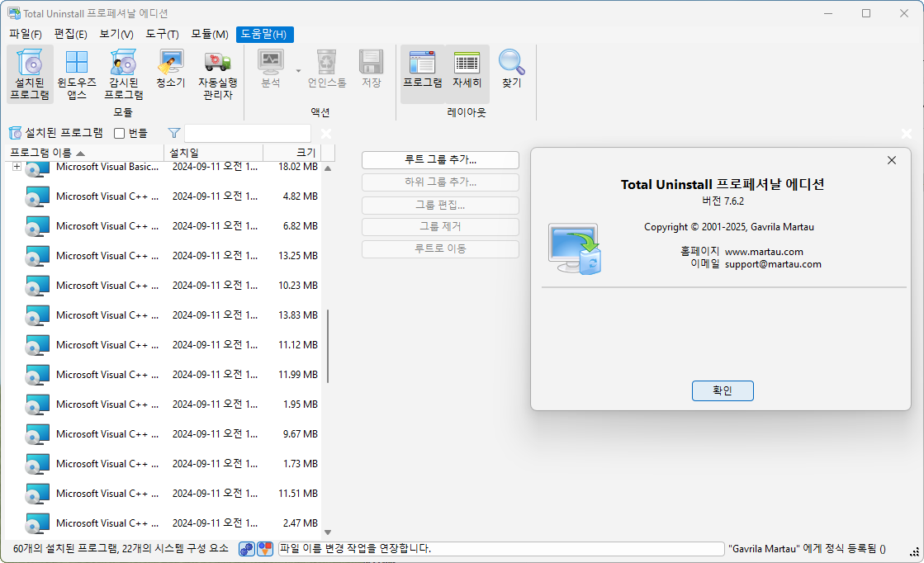Viewport: 924px width, 563px height.
Task: Select the Visual C++ row sized 6.82 MB
Action: [x=163, y=226]
